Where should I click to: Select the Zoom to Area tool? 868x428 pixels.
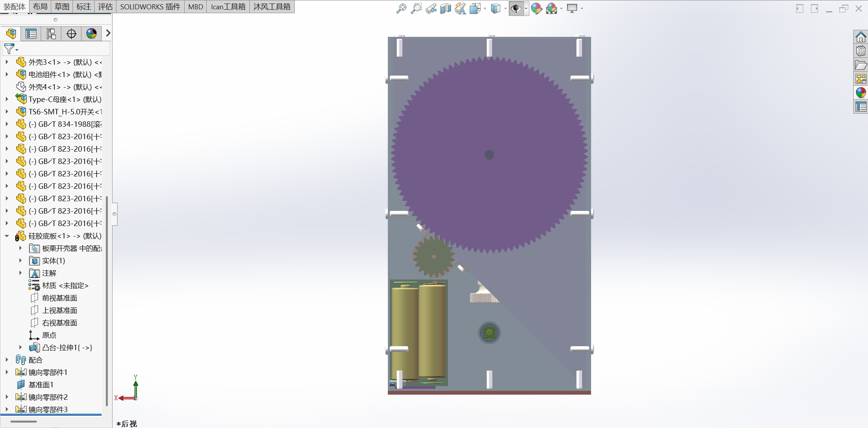[416, 9]
